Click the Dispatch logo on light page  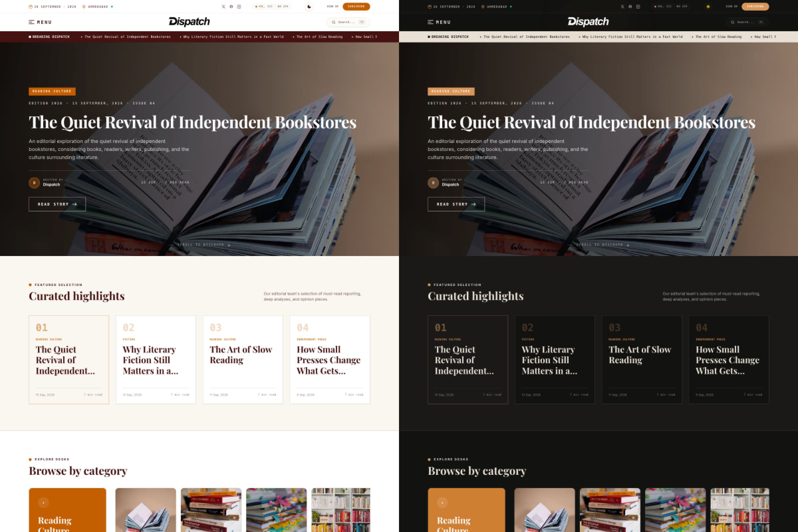tap(189, 22)
